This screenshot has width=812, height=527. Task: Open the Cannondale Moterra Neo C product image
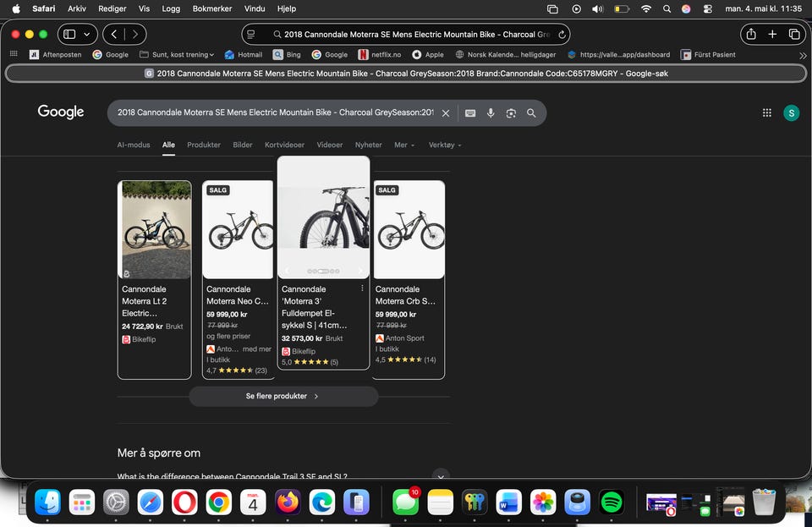pyautogui.click(x=238, y=230)
